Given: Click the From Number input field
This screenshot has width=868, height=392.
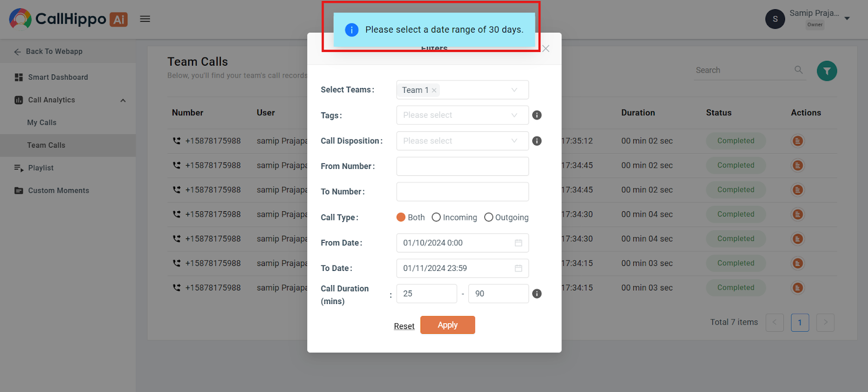Looking at the screenshot, I should [x=463, y=166].
